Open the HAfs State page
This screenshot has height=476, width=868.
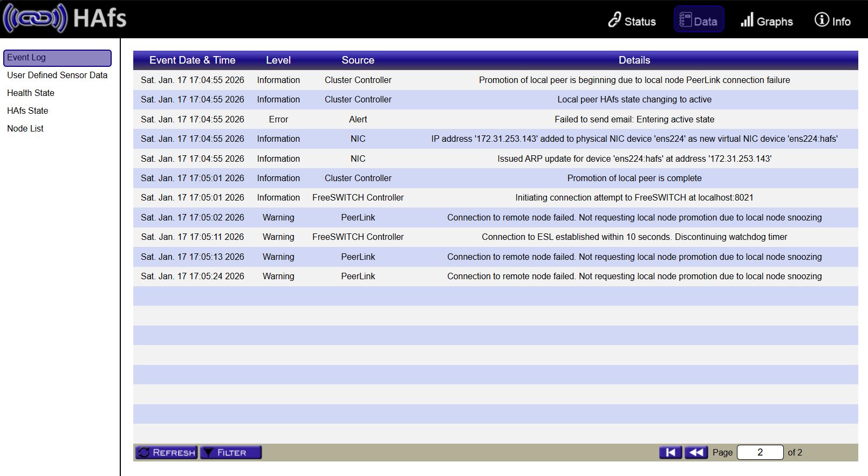click(x=28, y=111)
